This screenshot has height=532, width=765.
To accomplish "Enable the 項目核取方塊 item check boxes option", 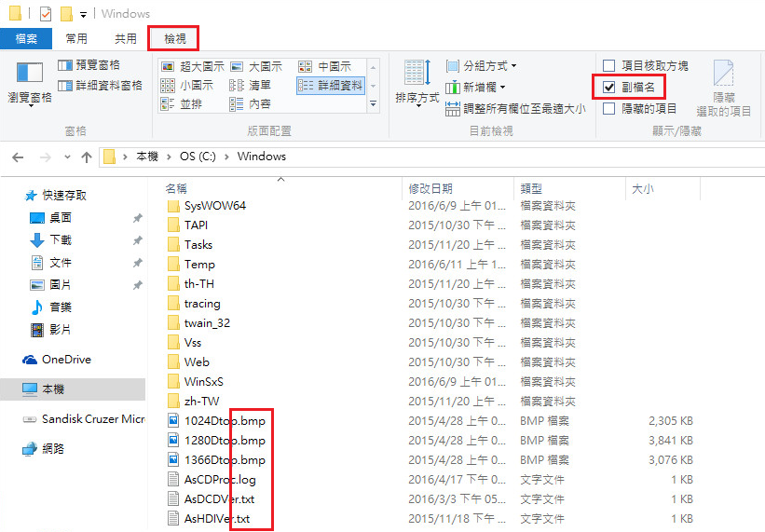I will (x=609, y=65).
